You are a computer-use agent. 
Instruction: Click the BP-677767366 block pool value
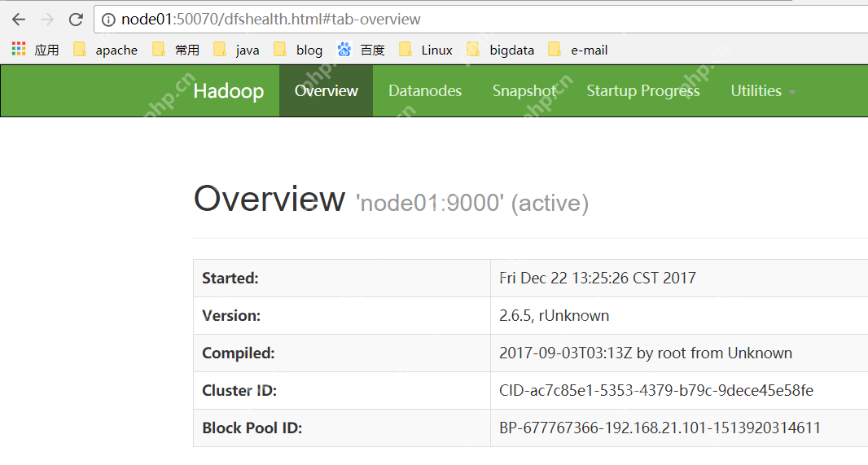tap(660, 428)
